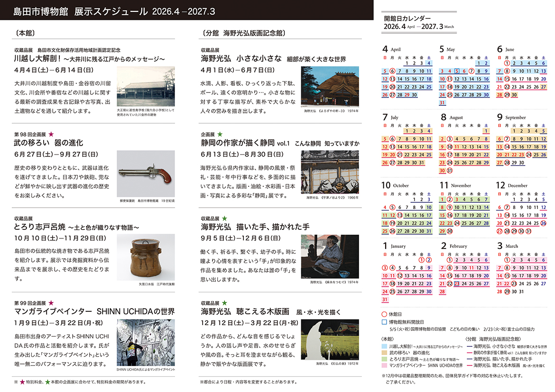Click the date range 6月13日(土)—8月30日(日)

(242, 154)
